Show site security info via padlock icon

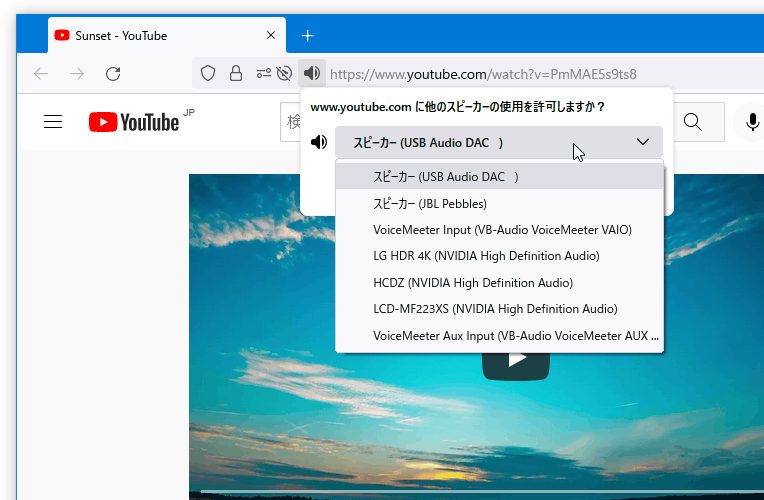(x=236, y=74)
